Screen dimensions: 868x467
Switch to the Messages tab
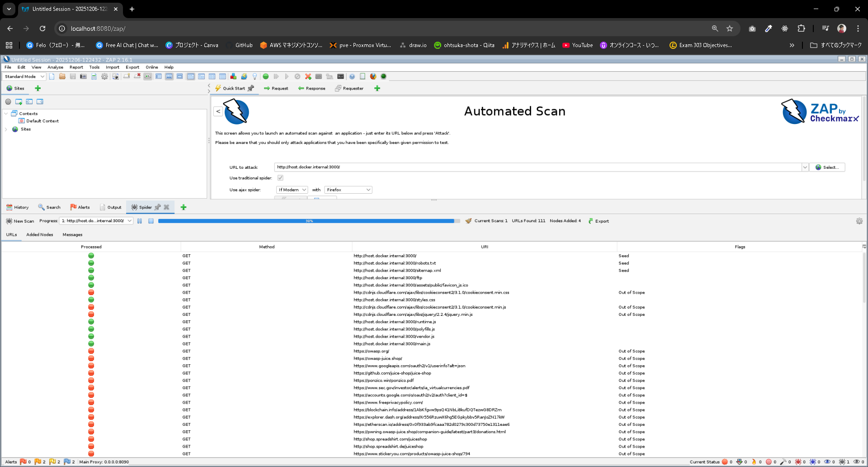coord(72,235)
